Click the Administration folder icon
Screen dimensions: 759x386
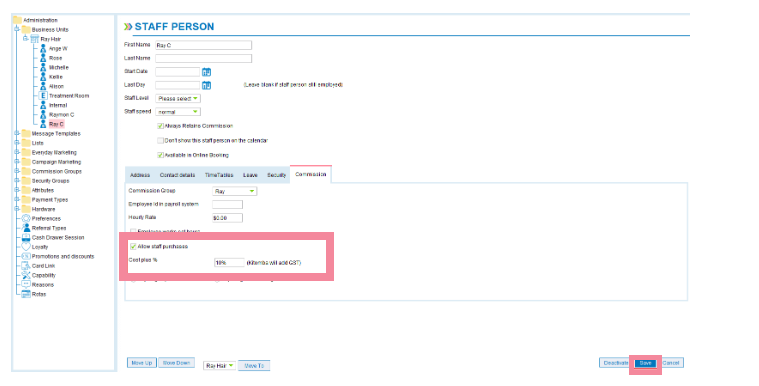click(x=17, y=20)
